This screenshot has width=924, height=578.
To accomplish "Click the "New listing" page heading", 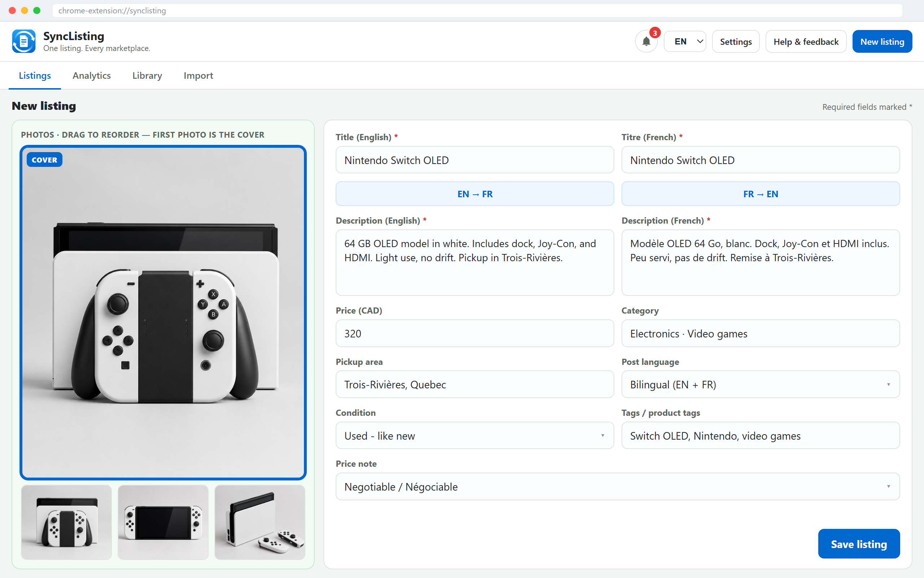I will 44,106.
